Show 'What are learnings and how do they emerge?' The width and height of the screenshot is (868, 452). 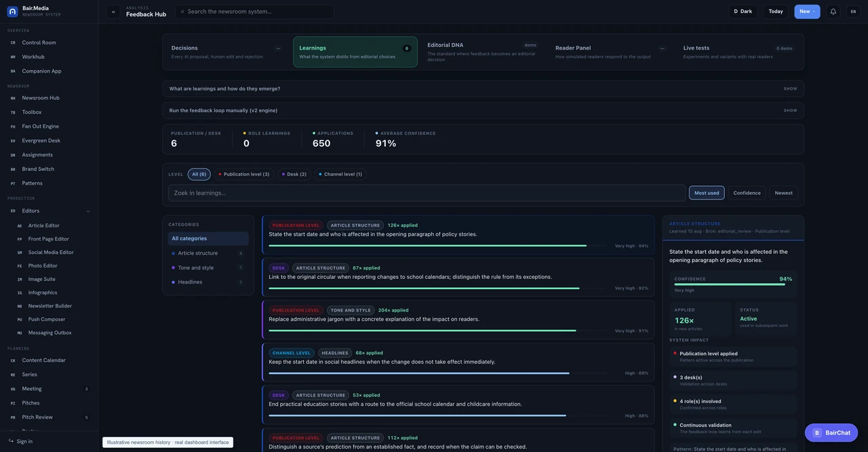[483, 89]
